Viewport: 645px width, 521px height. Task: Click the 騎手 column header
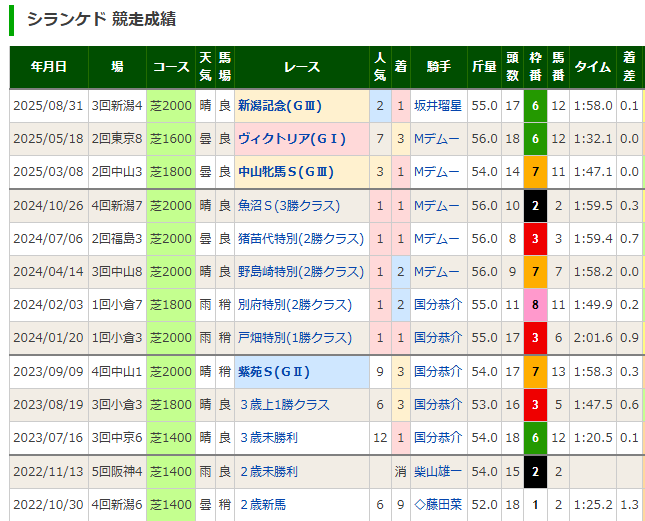click(x=438, y=67)
